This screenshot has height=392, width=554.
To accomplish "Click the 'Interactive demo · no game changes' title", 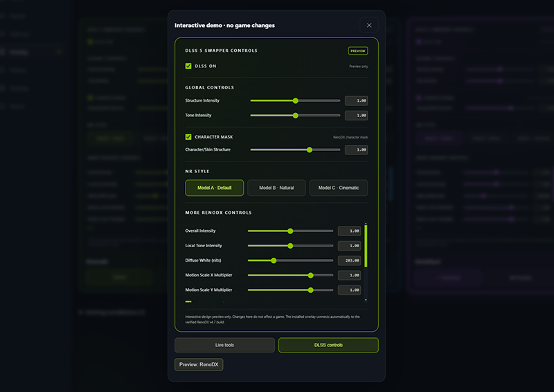I will pos(224,26).
